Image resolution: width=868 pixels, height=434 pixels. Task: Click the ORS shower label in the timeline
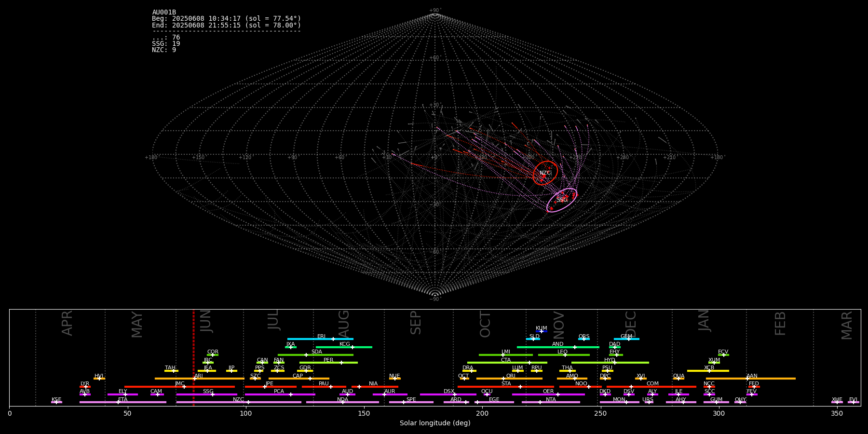click(x=584, y=337)
